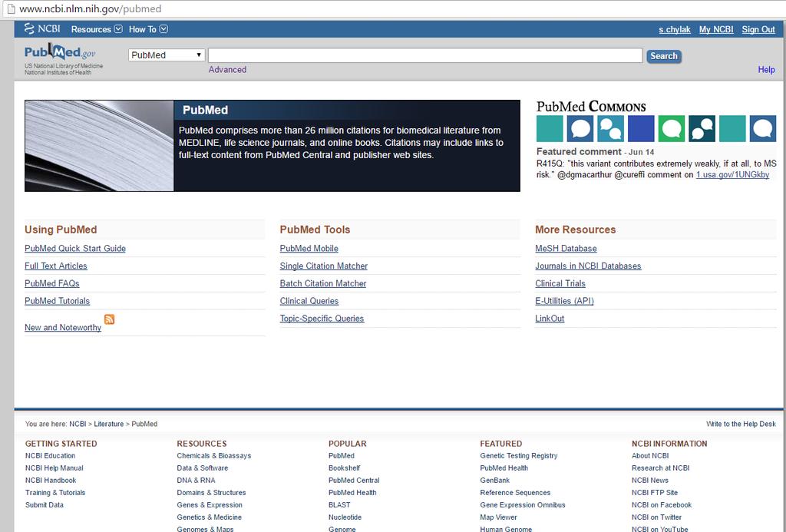Open the LinkOut link
The width and height of the screenshot is (786, 532).
(x=550, y=319)
